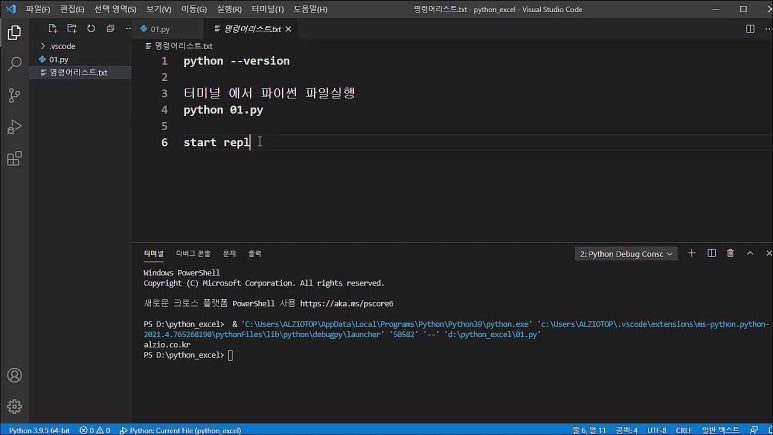The height and width of the screenshot is (435, 773).
Task: Click line and column position indicator
Action: coord(589,430)
